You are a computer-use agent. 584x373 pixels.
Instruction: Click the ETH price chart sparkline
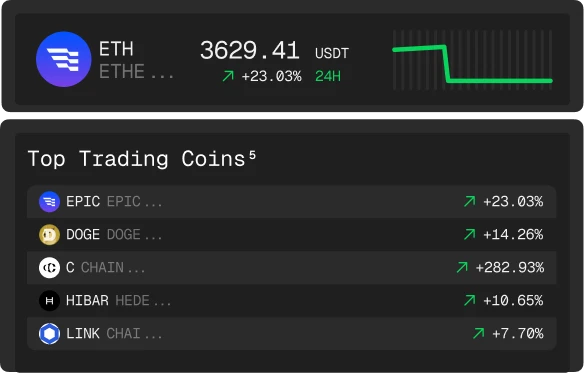tap(472, 60)
